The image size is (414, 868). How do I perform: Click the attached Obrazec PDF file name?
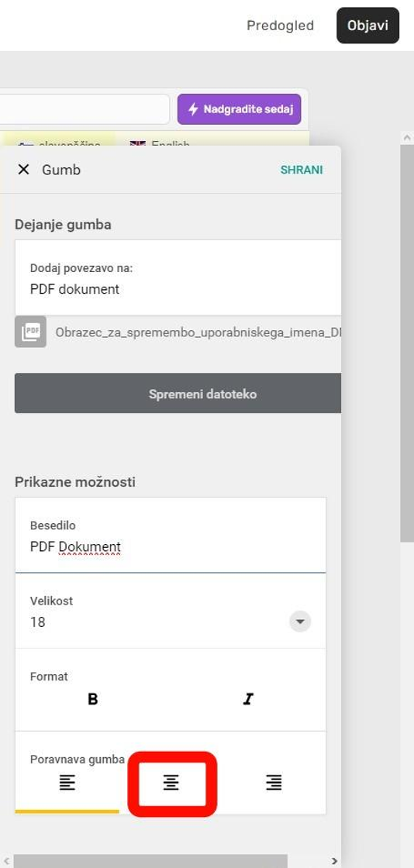198,332
